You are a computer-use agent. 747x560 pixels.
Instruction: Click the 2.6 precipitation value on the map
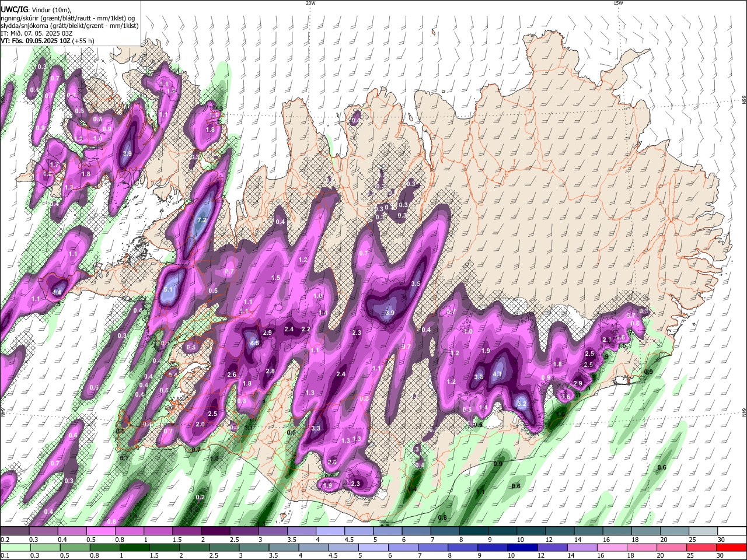[x=232, y=374]
